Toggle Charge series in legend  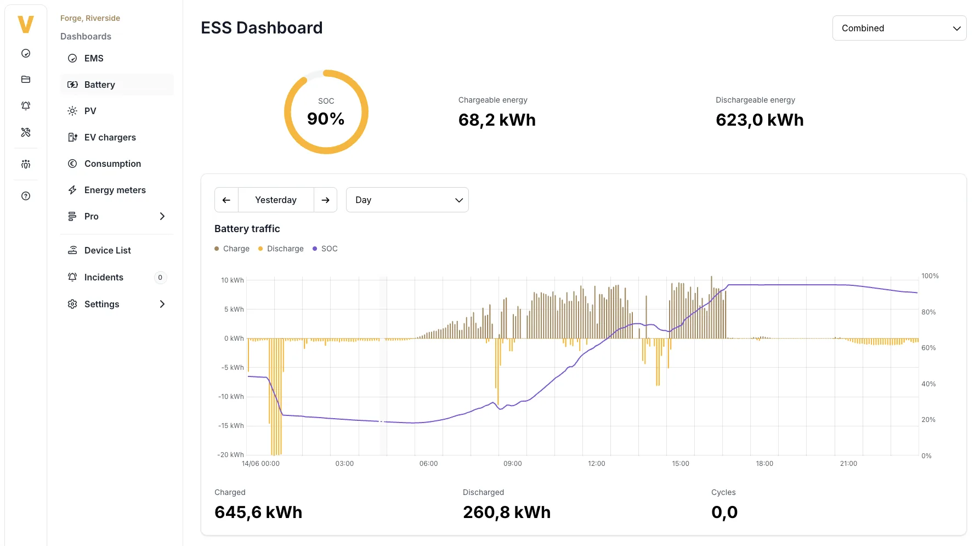232,249
